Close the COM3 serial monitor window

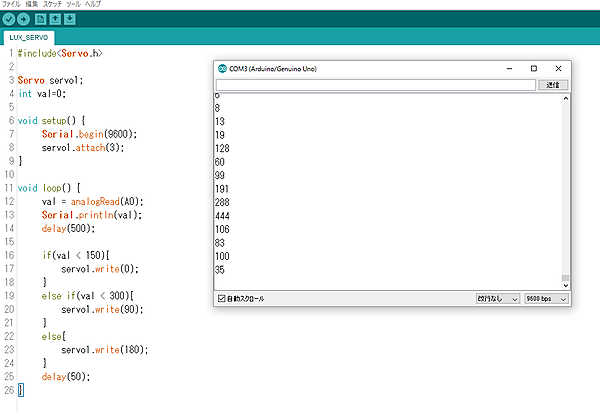tap(558, 68)
